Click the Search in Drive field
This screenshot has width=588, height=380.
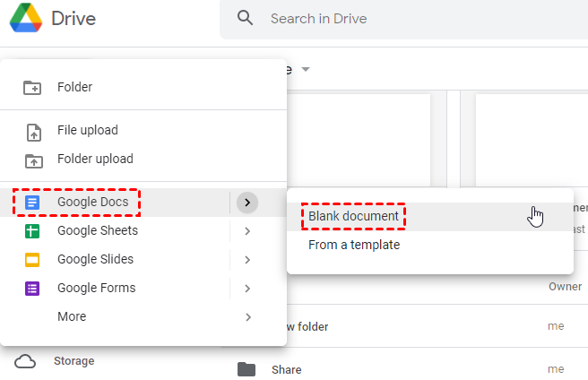pyautogui.click(x=403, y=18)
